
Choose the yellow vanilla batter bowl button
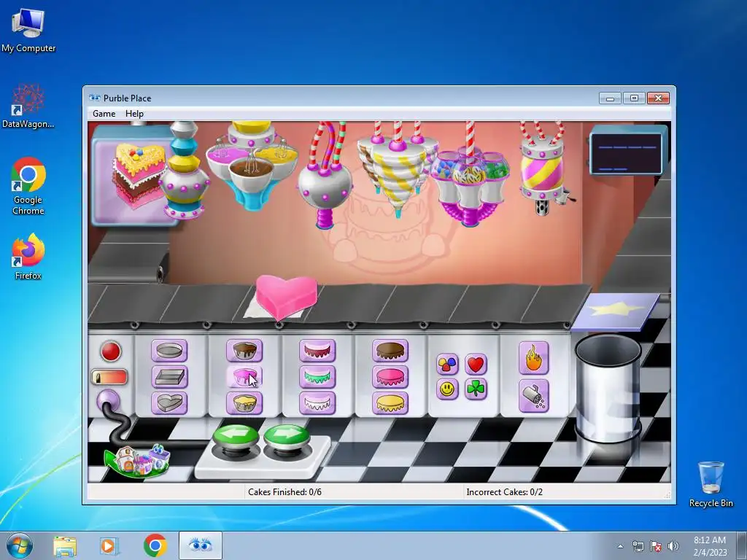tap(244, 402)
